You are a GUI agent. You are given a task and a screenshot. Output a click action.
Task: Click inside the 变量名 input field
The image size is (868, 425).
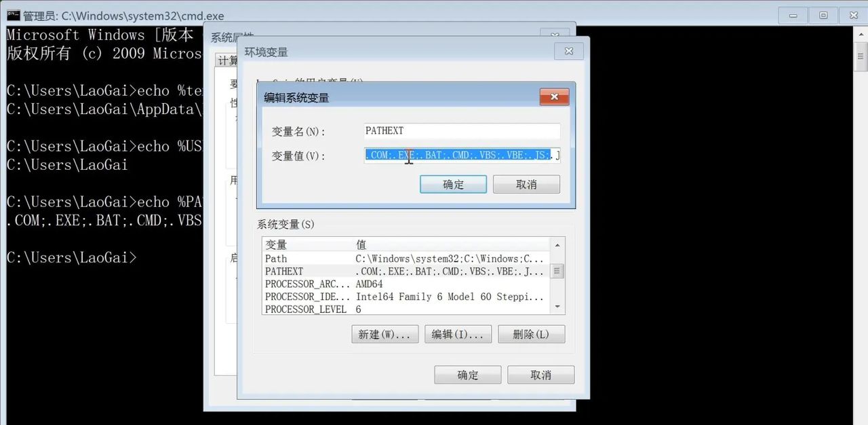pos(461,130)
